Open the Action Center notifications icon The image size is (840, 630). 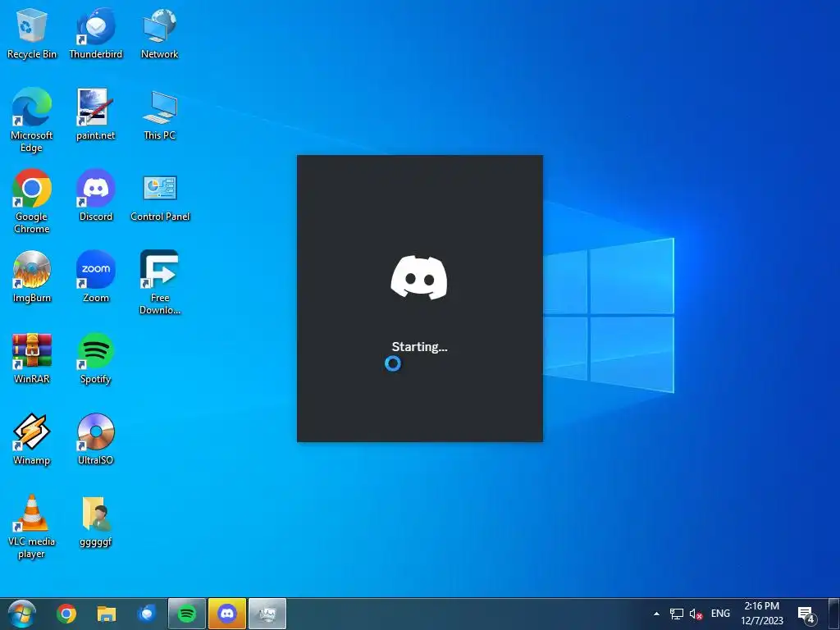[807, 615]
